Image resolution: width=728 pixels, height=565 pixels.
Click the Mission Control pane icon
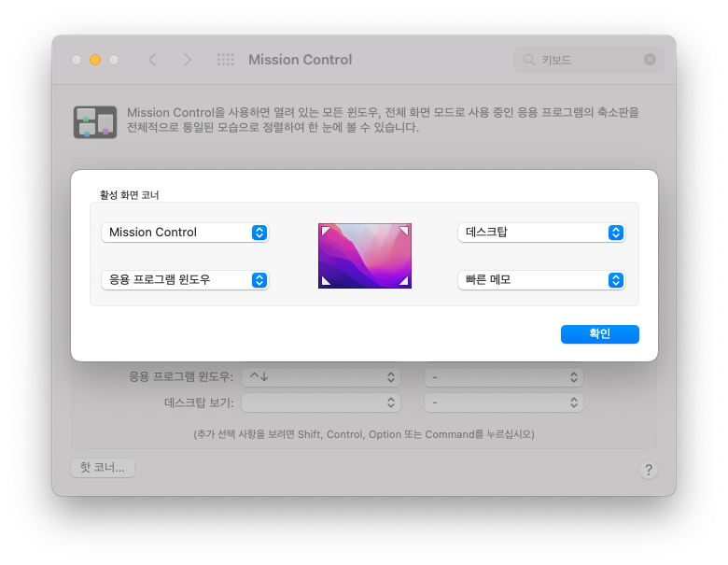pos(95,122)
